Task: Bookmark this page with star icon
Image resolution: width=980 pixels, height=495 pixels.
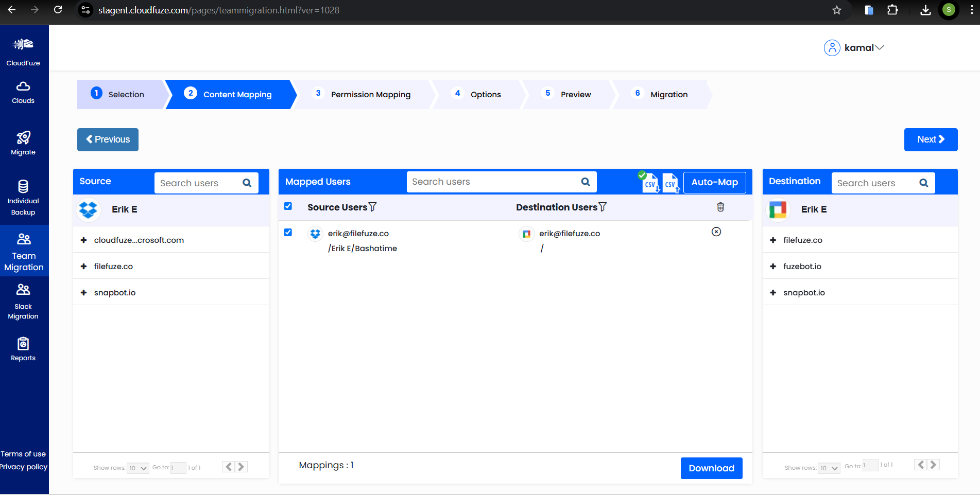Action: coord(837,10)
